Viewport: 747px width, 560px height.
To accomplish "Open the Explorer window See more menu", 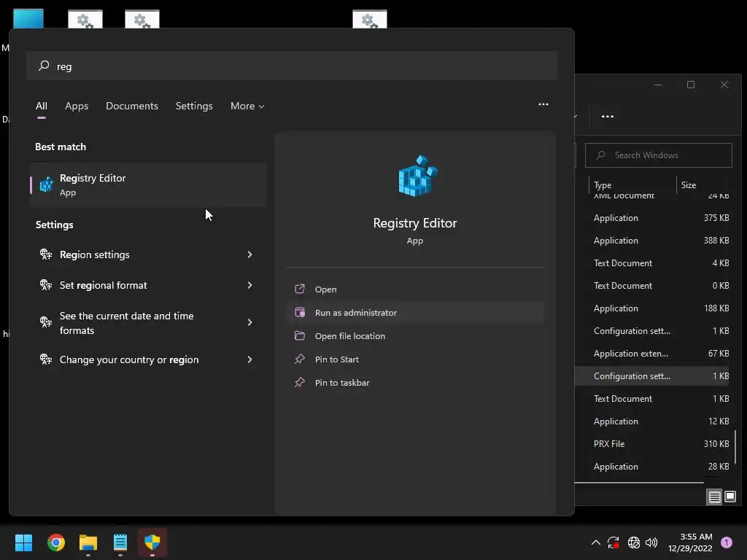I will (608, 116).
